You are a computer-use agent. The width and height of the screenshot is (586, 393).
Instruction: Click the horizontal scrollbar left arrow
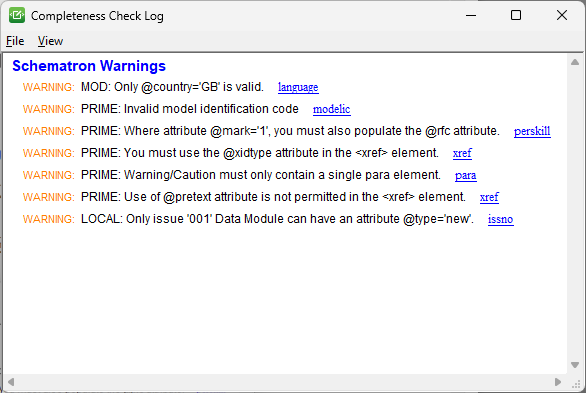pyautogui.click(x=11, y=382)
